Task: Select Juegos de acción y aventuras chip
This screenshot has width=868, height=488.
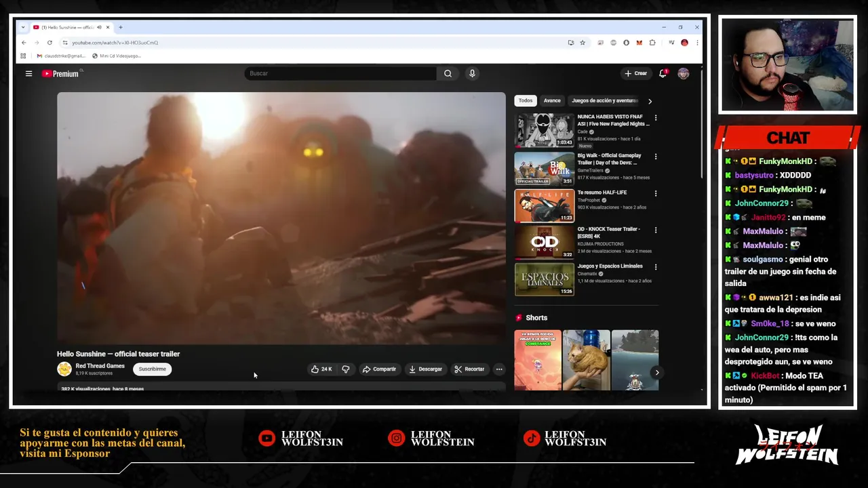Action: click(x=605, y=100)
